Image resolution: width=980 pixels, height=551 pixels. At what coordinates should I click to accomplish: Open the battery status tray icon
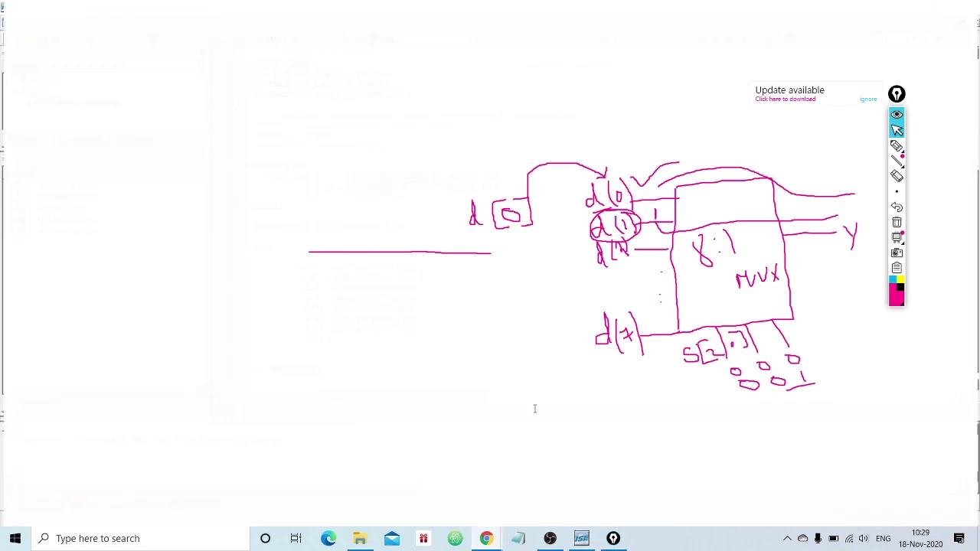click(833, 538)
